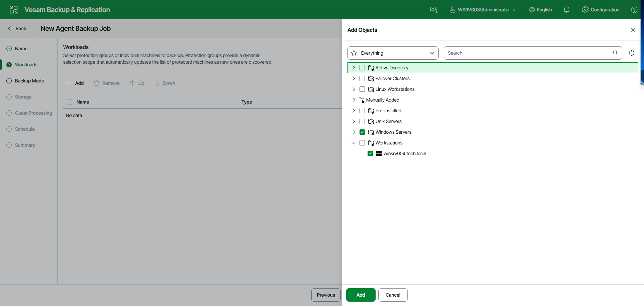Uncheck the winsrv004.tech.local checkbox
This screenshot has height=306, width=644.
pos(370,154)
